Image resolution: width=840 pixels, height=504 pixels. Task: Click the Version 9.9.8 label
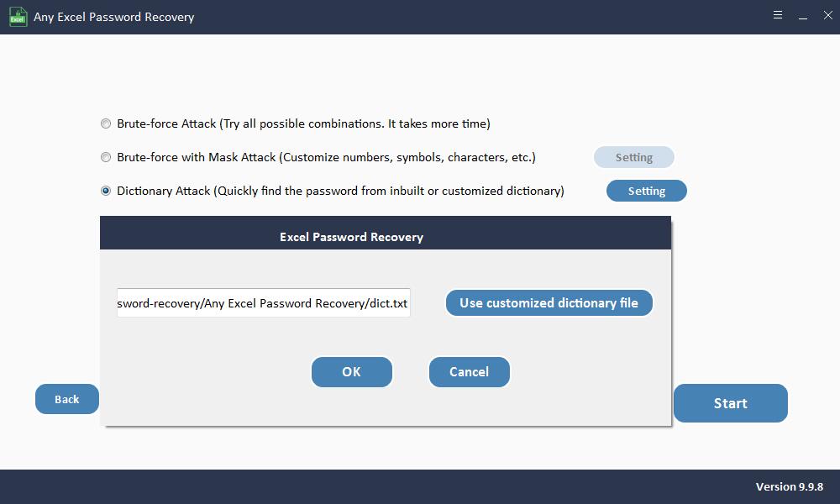point(789,487)
